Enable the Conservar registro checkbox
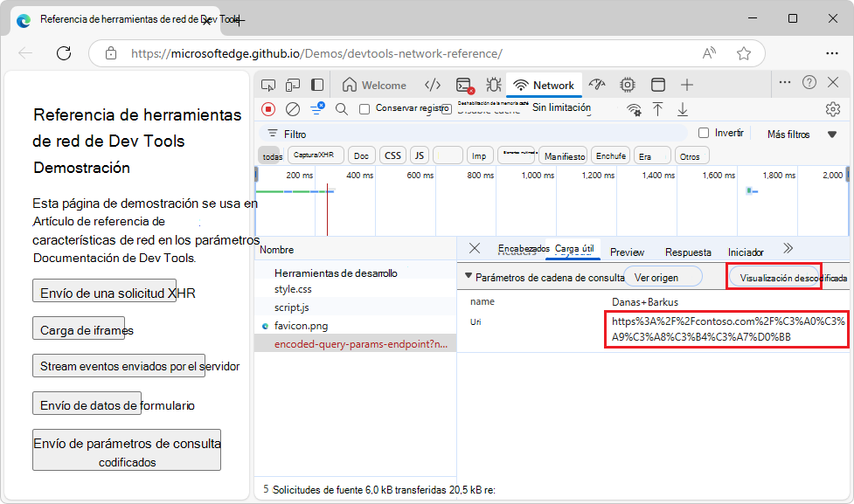854x504 pixels. (x=364, y=108)
